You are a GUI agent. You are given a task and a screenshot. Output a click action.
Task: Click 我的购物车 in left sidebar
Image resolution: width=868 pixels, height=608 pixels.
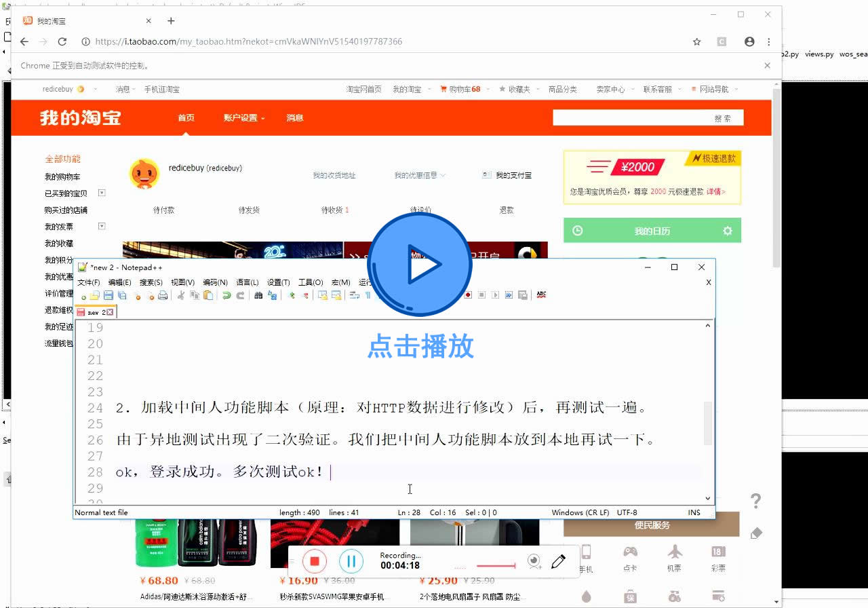[62, 176]
